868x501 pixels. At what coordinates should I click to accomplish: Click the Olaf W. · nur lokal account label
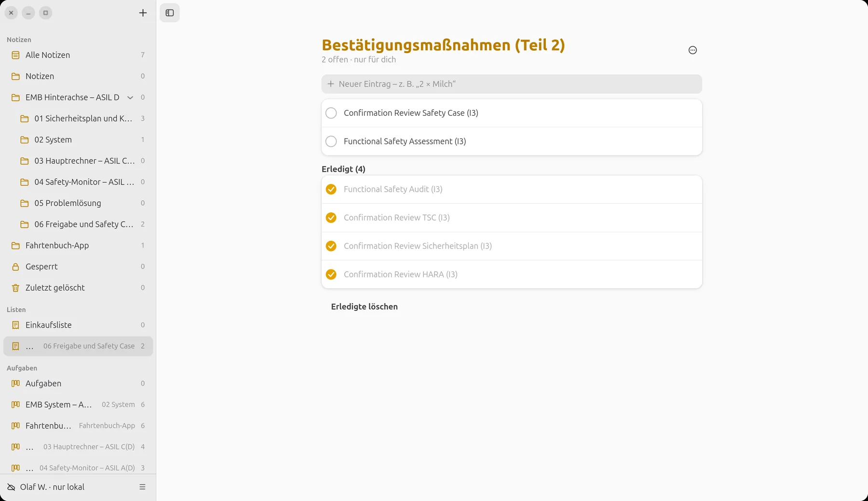pos(52,487)
